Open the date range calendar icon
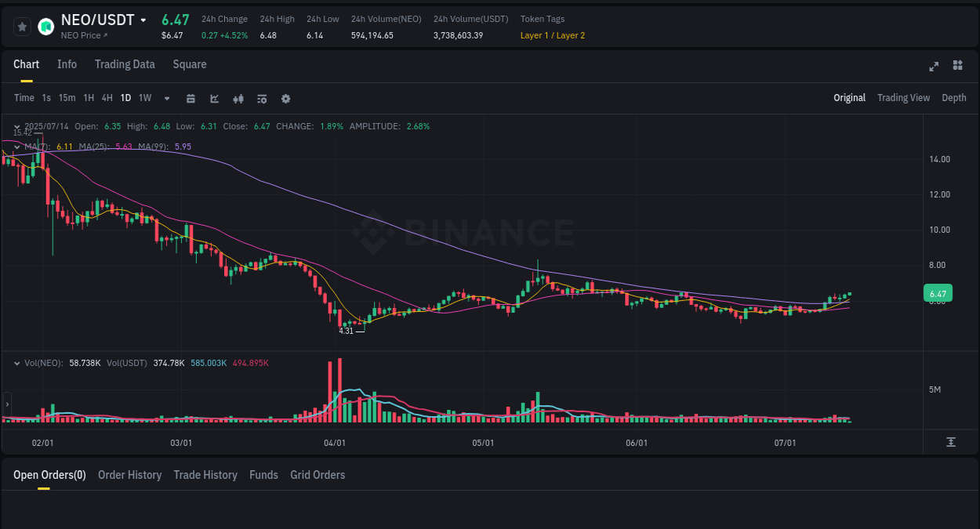The width and height of the screenshot is (980, 529). point(191,98)
